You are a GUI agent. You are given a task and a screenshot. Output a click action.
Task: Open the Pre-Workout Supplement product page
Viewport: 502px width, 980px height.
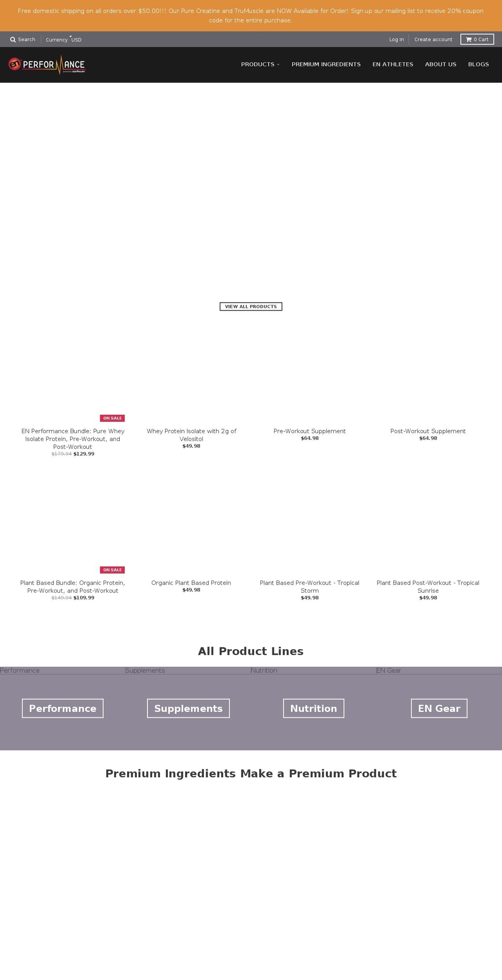click(310, 431)
